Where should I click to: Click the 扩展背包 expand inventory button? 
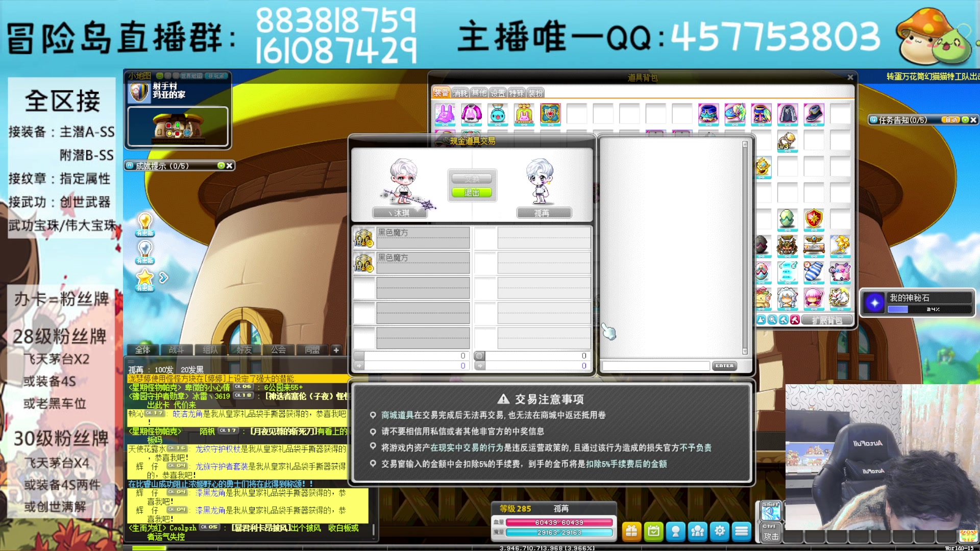coord(827,320)
